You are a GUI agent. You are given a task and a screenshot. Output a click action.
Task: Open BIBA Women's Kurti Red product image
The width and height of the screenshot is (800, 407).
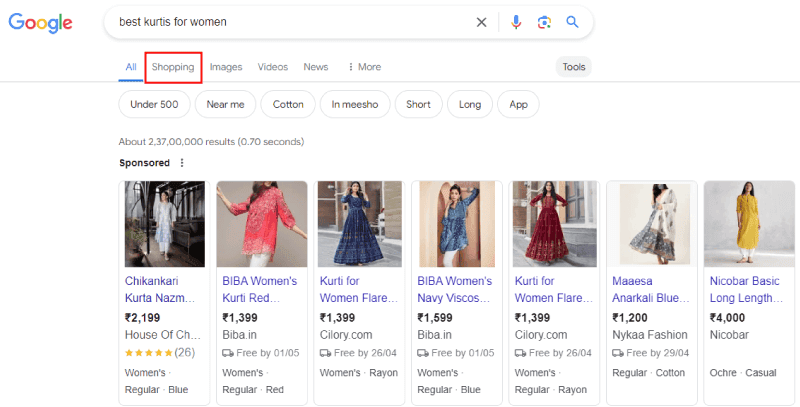[262, 224]
